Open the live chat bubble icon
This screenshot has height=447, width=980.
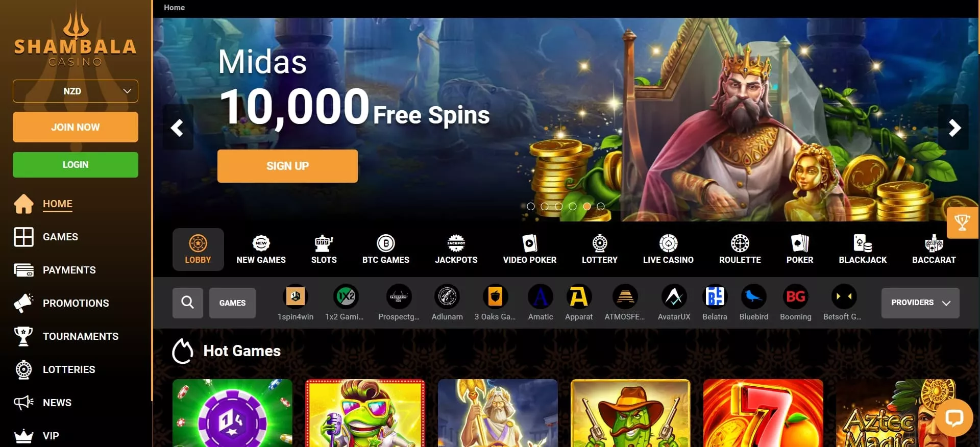pos(954,418)
